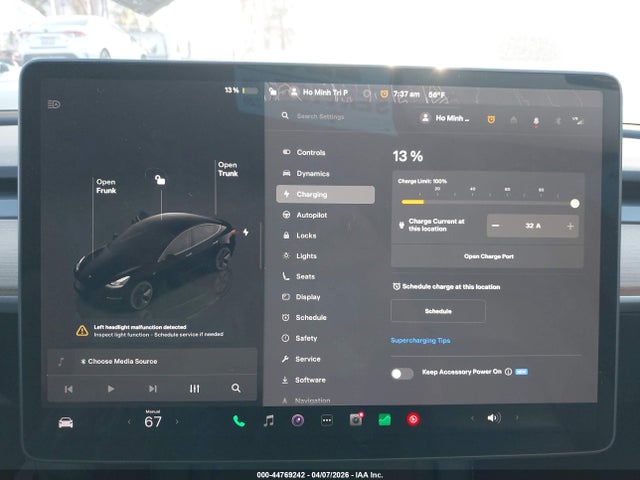The height and width of the screenshot is (480, 640).
Task: Lower temperature with left chevron
Action: [x=129, y=422]
